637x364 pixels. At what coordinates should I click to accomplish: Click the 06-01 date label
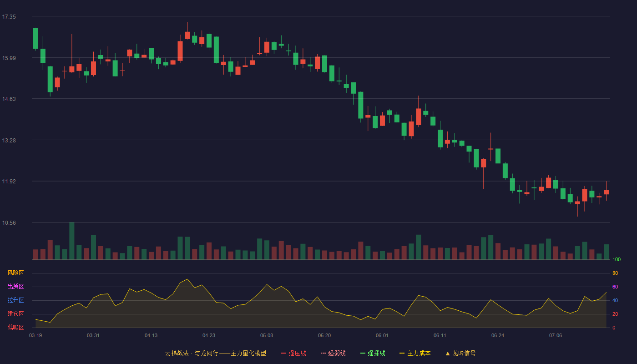[x=382, y=335]
